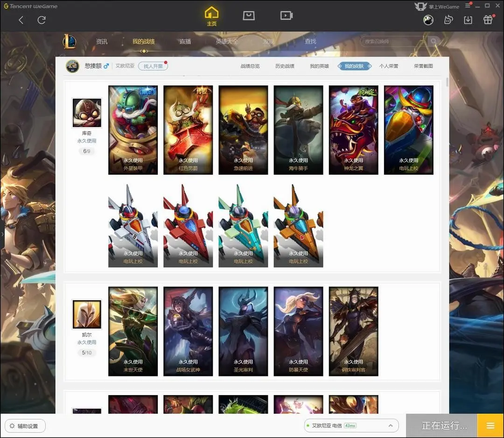The image size is (504, 438).
Task: Click the skin list vertical scrollbar
Action: click(x=447, y=82)
